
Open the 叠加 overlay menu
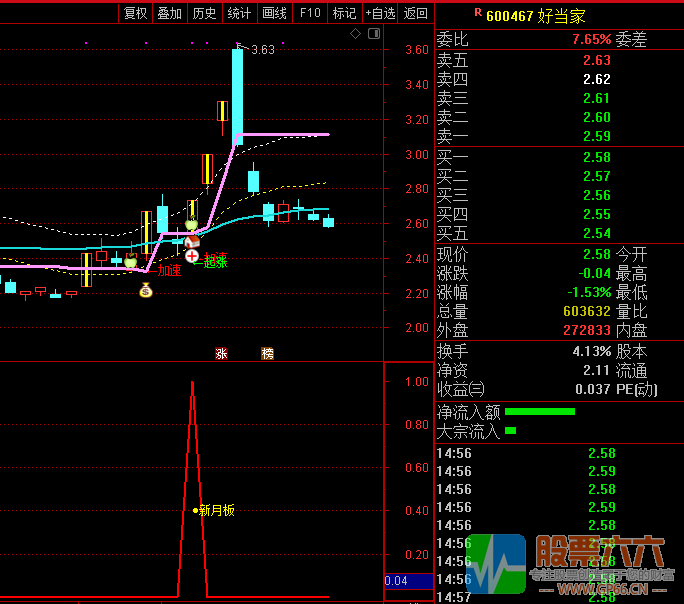(x=170, y=13)
